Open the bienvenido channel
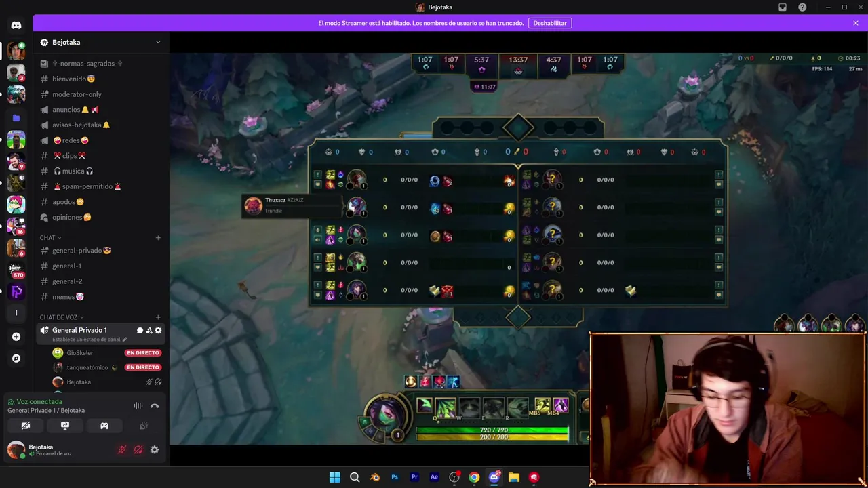 point(101,79)
